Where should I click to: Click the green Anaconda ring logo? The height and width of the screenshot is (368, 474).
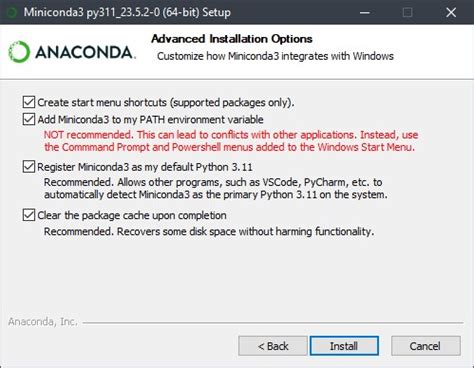pos(19,52)
